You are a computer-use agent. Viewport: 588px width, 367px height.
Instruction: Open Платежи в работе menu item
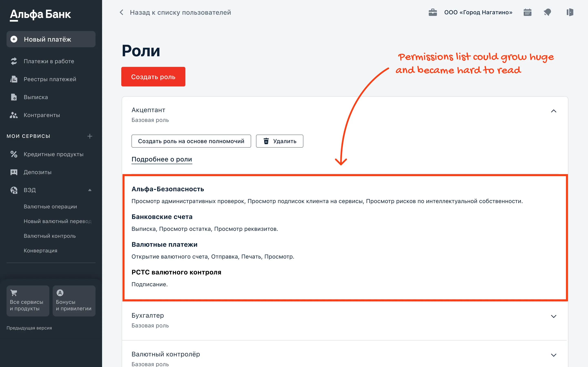(49, 61)
